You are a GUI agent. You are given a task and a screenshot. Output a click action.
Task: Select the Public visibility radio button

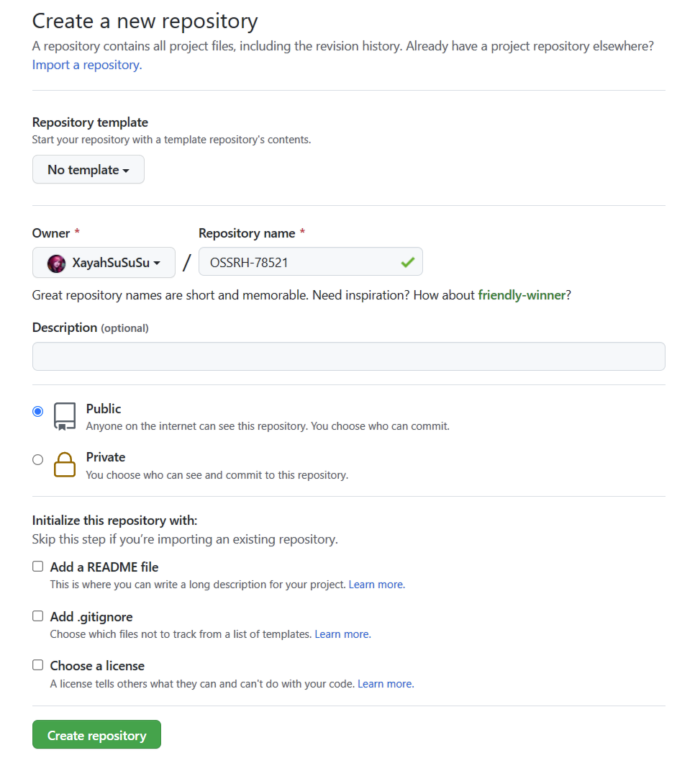coord(38,412)
